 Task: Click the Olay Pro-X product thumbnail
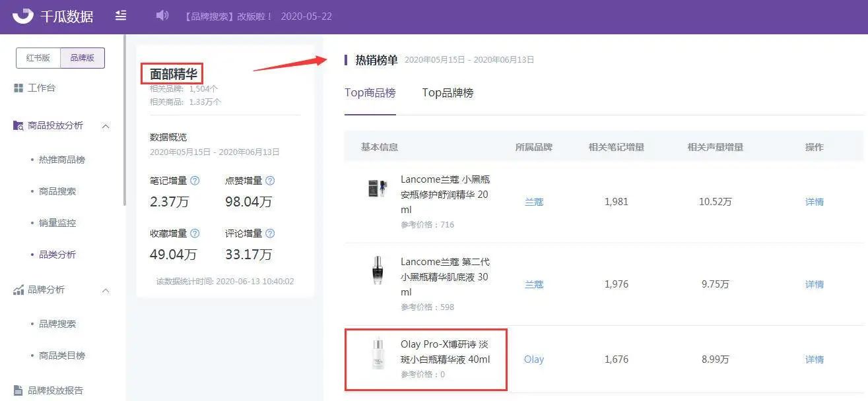tap(378, 354)
